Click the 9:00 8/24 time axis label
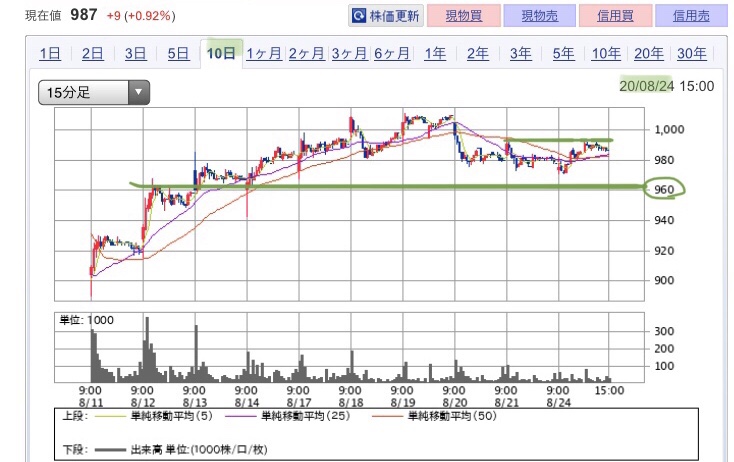Screen dimensions: 734x462 558,396
